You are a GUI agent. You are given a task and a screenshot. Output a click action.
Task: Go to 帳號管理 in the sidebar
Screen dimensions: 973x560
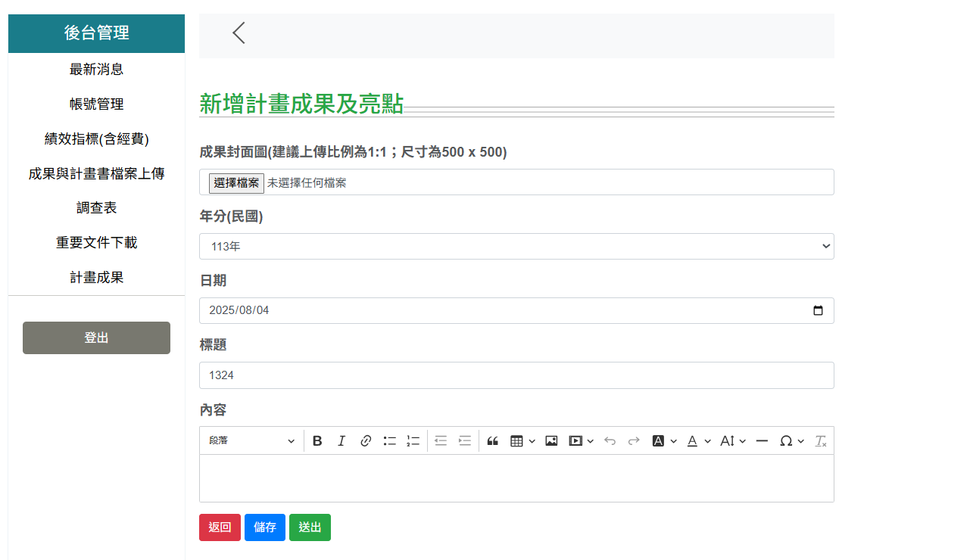pos(96,104)
